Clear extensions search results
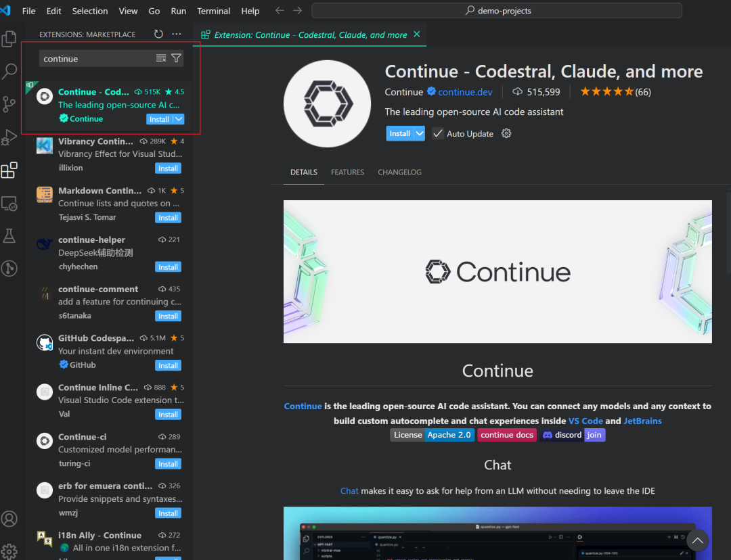 pos(161,58)
